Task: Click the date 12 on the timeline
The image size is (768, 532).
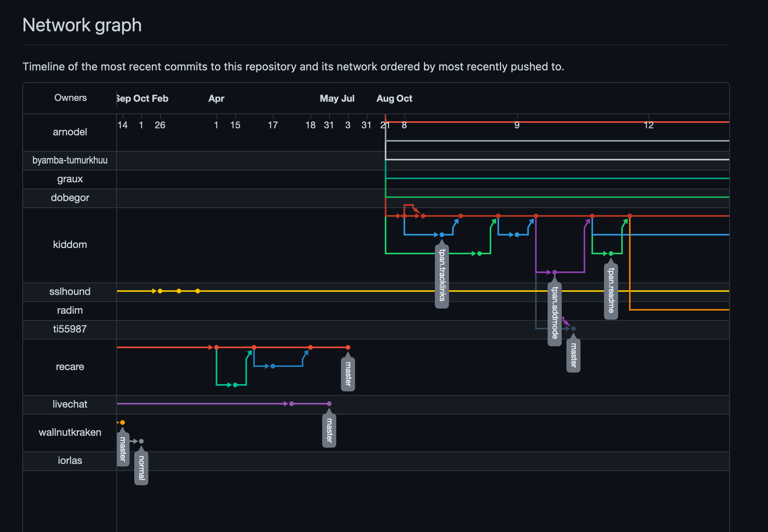Action: (x=649, y=125)
